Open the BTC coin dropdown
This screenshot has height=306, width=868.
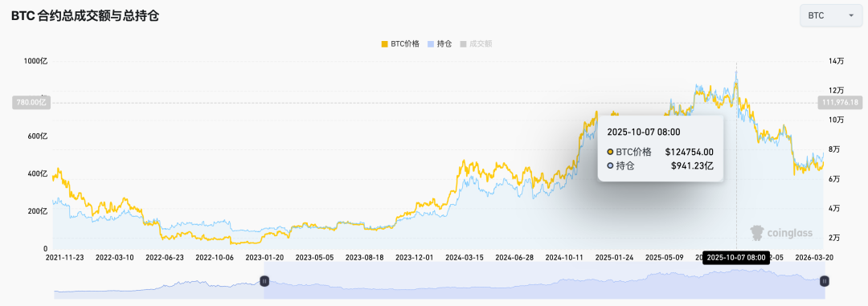pos(830,15)
